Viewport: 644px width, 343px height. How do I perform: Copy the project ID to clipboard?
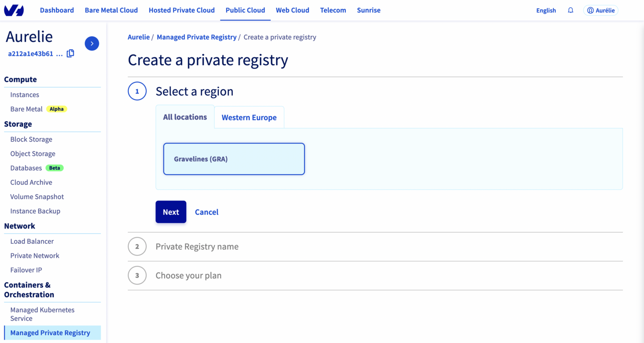pos(70,53)
